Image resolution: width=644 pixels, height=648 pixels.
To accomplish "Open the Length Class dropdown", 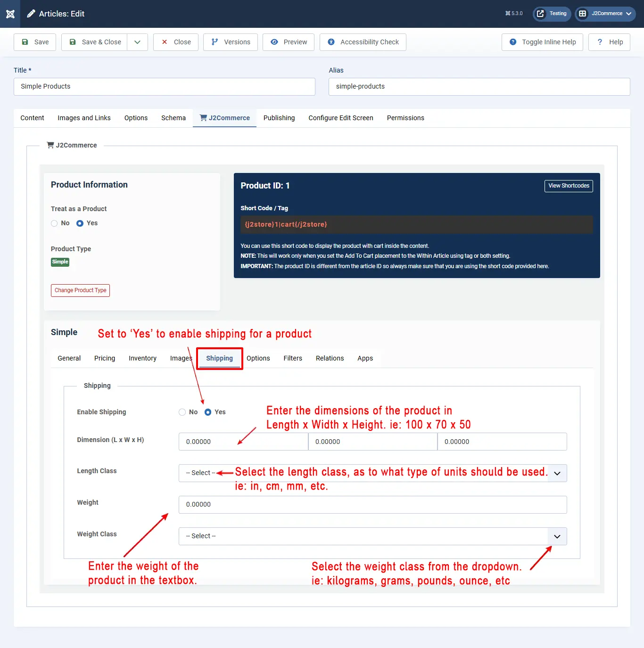I will (x=373, y=473).
